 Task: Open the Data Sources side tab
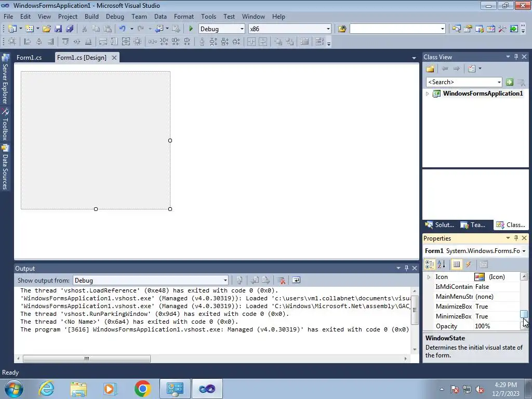(x=5, y=167)
